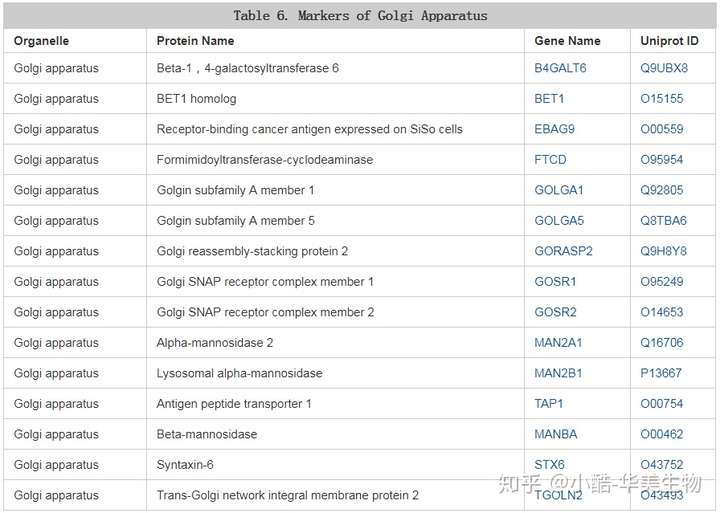Click the Protein Name column header

coord(195,41)
